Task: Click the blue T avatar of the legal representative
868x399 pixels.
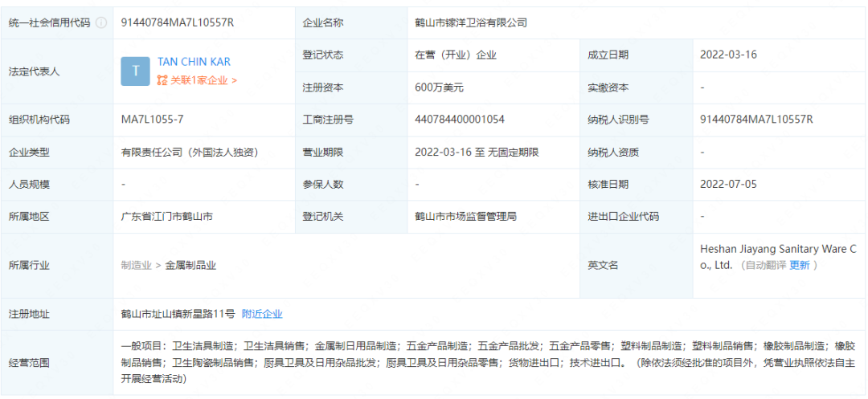Action: pos(135,71)
